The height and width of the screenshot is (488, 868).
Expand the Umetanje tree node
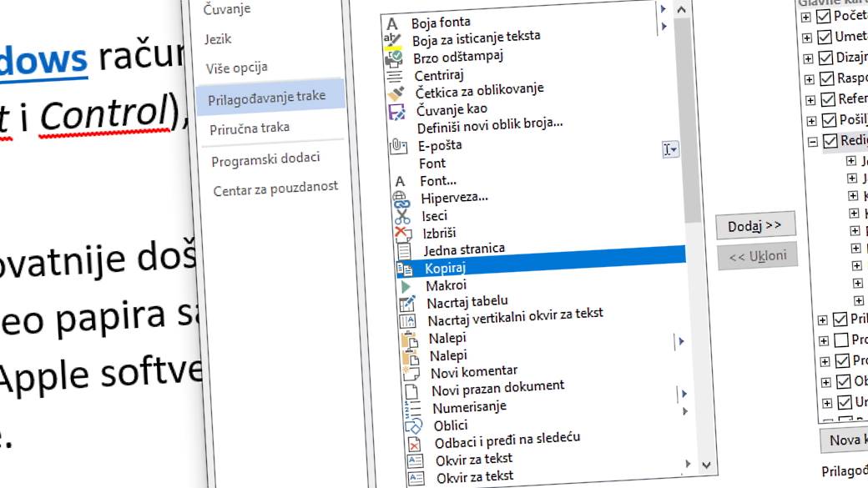coord(808,37)
